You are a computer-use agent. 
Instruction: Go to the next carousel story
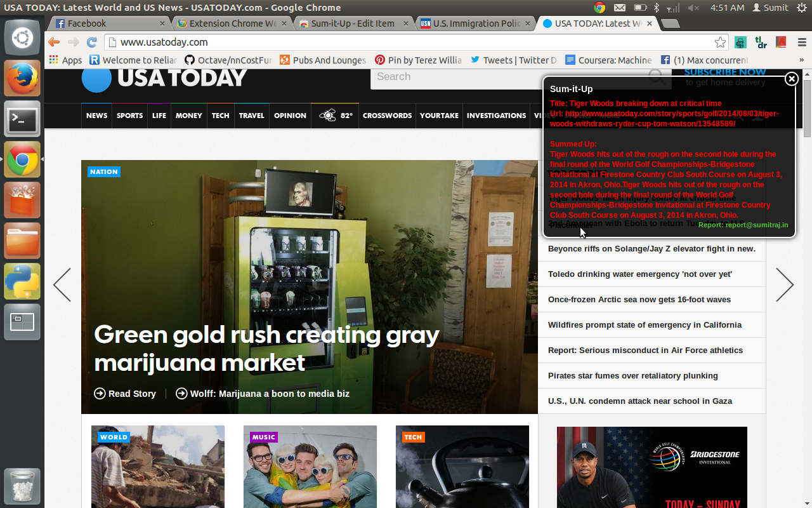[x=785, y=284]
